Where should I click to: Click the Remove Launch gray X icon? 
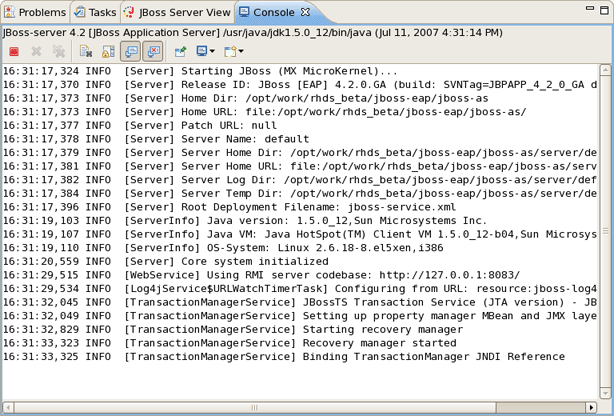[37, 51]
